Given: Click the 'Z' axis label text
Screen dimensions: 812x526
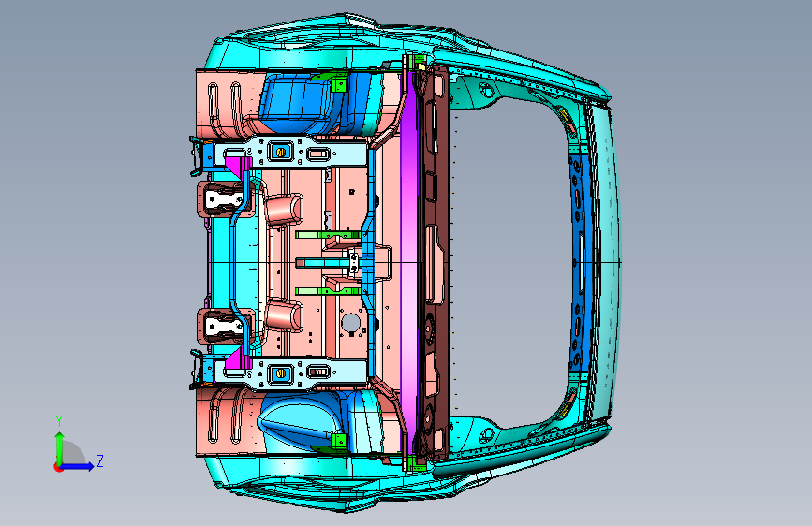Looking at the screenshot, I should point(100,460).
